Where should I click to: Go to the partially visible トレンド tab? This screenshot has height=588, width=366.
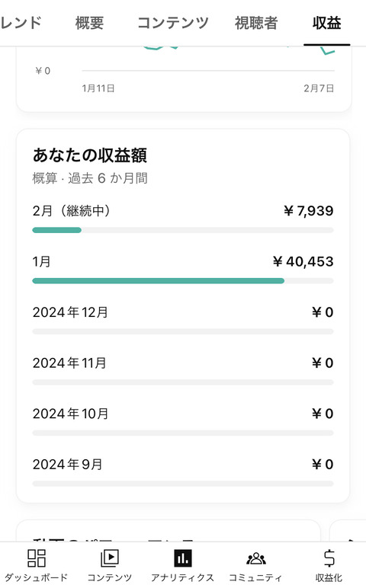click(x=21, y=23)
